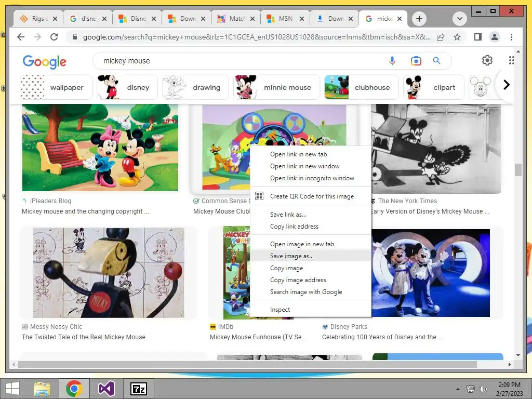Click the vertical scrollbar thumb
532x399 pixels.
click(x=518, y=170)
